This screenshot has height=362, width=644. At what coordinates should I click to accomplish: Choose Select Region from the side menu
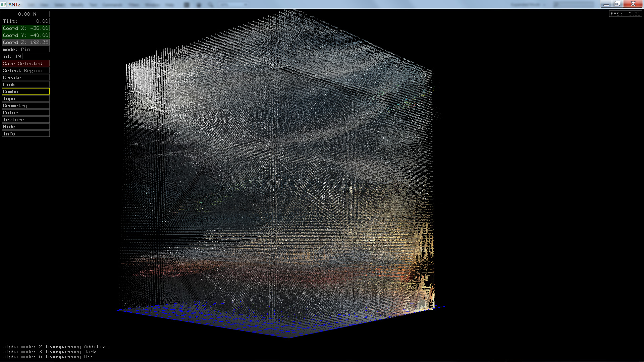25,70
